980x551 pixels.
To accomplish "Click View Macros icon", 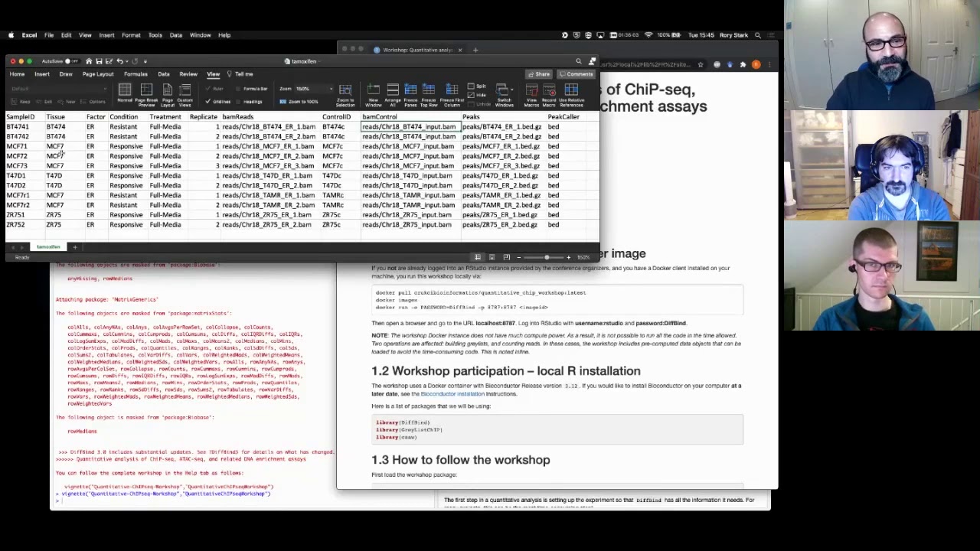I will click(531, 90).
